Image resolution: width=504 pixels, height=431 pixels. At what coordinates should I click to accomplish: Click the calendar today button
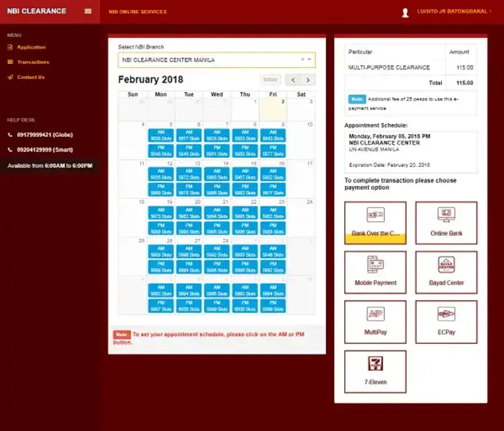pyautogui.click(x=270, y=80)
